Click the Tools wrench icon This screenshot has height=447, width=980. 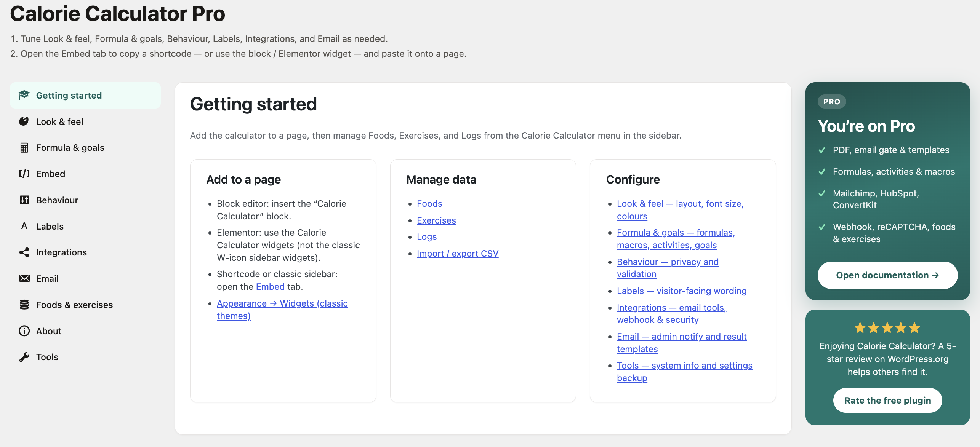coord(24,357)
